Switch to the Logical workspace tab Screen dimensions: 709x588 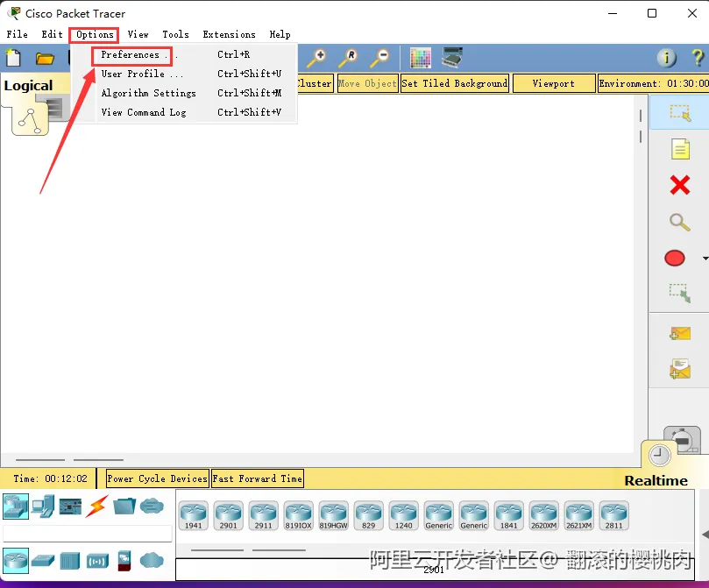coord(29,85)
